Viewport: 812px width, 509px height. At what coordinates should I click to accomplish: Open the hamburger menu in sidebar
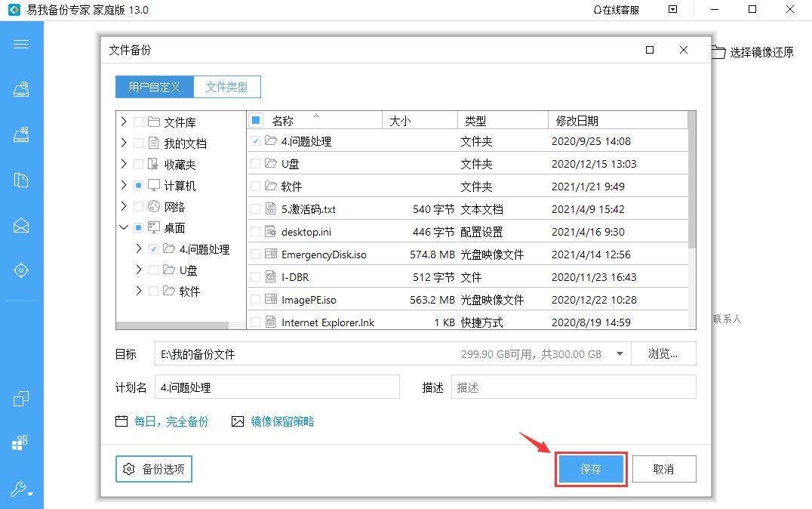point(21,44)
